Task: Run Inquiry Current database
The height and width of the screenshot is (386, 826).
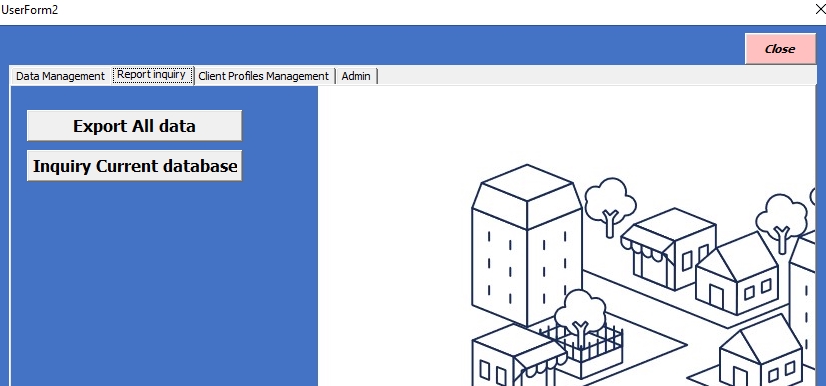Action: (x=134, y=166)
